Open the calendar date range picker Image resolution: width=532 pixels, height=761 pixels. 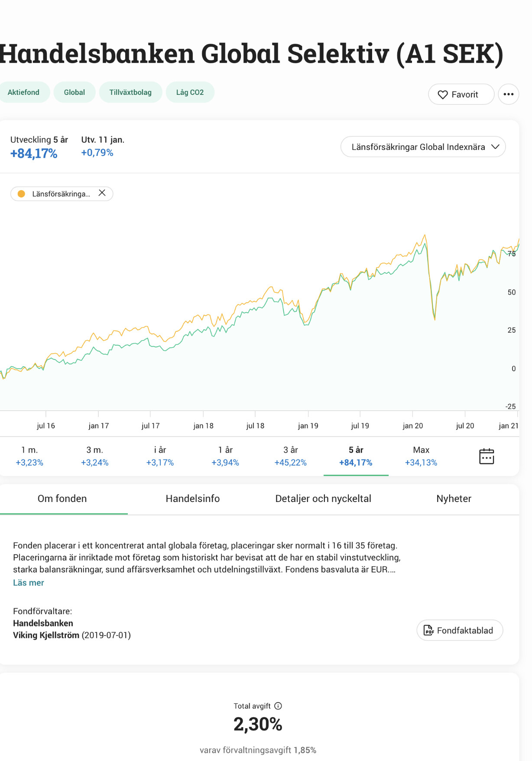[x=487, y=456]
